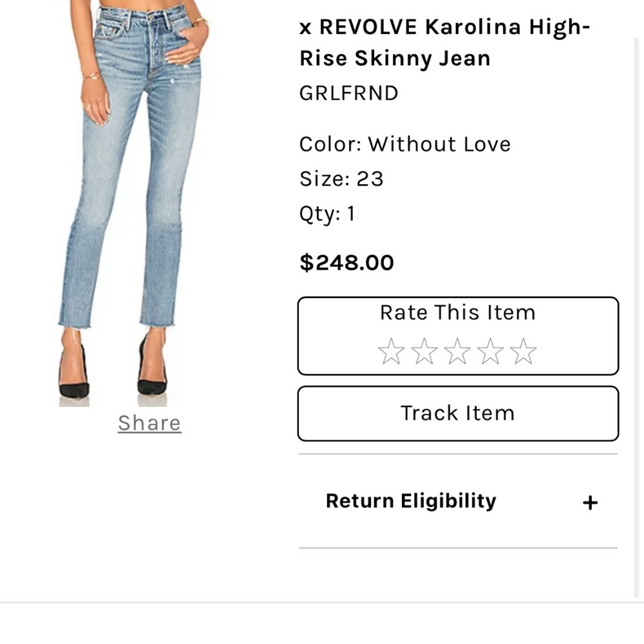The height and width of the screenshot is (644, 644).
Task: Rate this item four stars
Action: (490, 352)
